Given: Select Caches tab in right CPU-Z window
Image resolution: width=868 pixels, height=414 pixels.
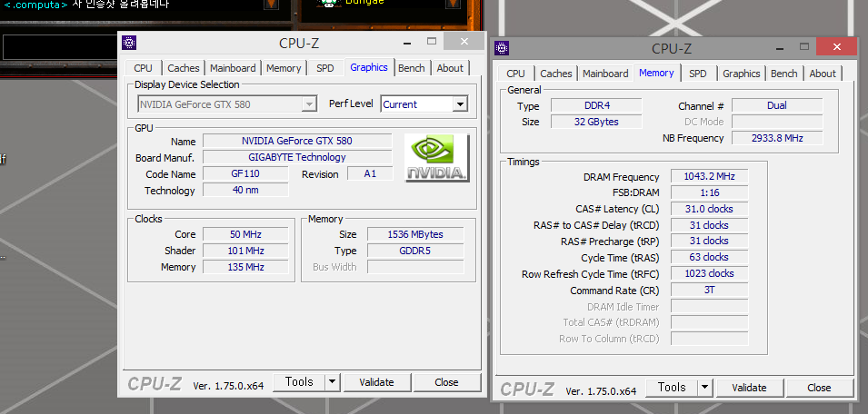Looking at the screenshot, I should pyautogui.click(x=555, y=74).
